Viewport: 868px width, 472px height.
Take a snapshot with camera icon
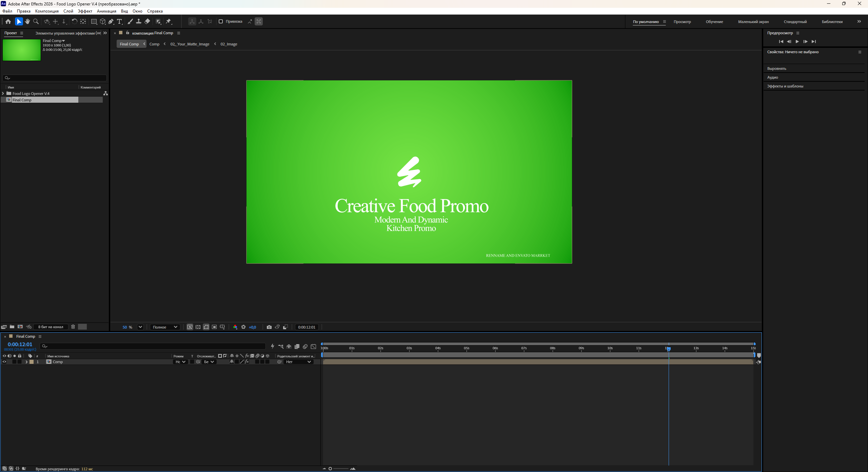(269, 327)
